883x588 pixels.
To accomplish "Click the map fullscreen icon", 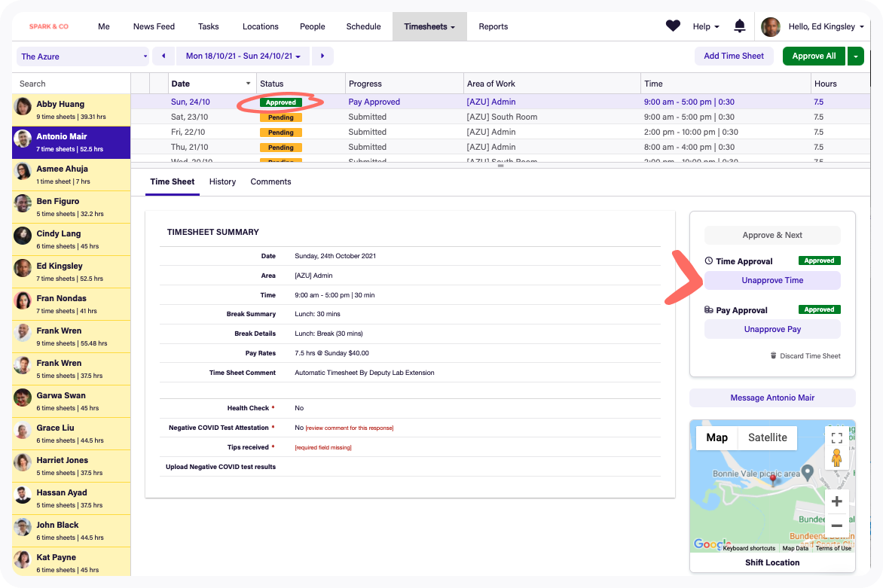I will point(837,437).
